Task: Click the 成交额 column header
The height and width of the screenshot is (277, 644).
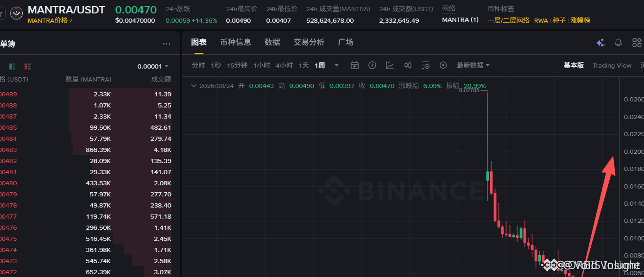Action: point(161,79)
